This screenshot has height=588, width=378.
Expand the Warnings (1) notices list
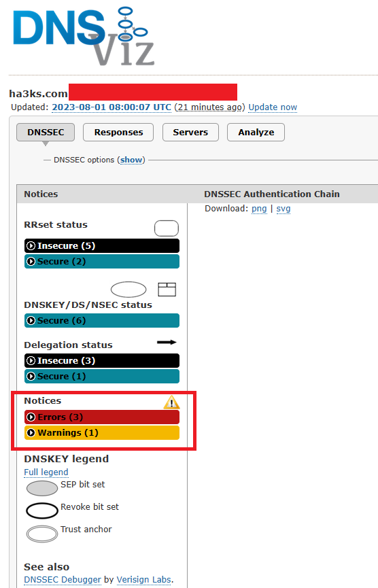pos(102,433)
